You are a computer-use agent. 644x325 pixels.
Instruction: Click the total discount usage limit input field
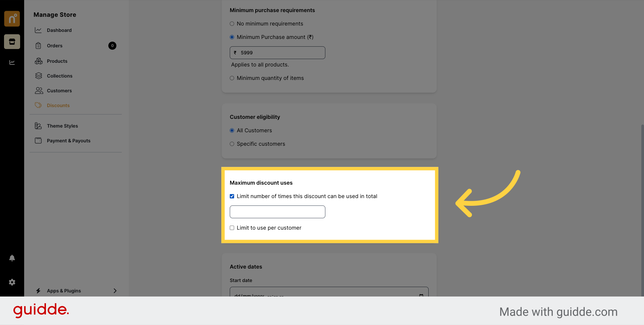pyautogui.click(x=277, y=212)
